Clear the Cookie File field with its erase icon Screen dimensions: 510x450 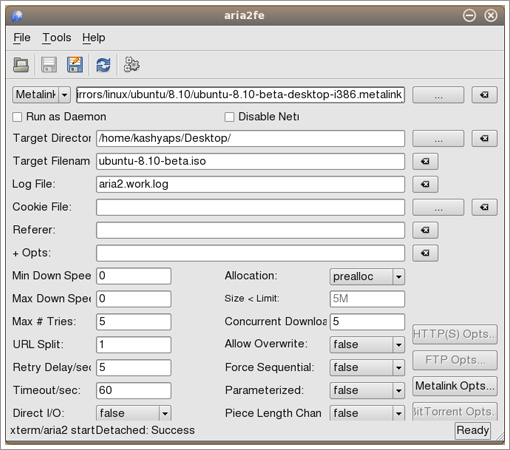click(484, 207)
